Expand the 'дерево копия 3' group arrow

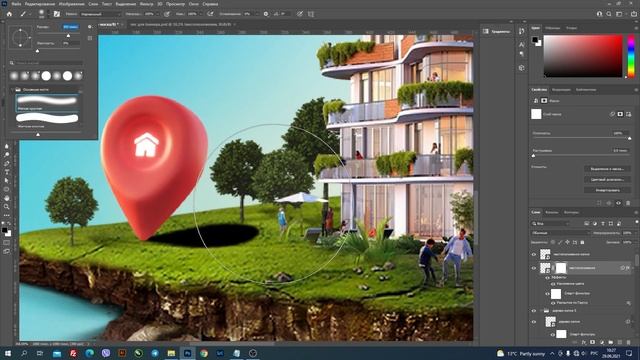coord(541,311)
